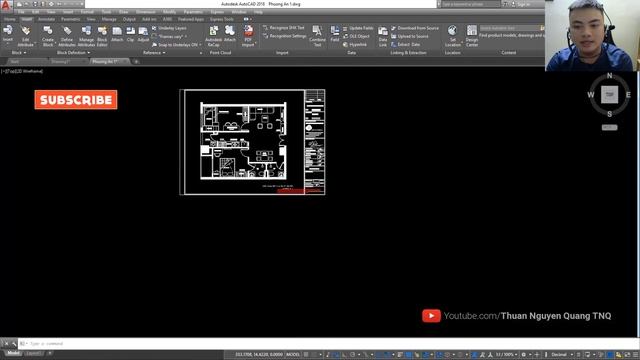Open Design Center palette
Viewport: 640px width, 360px height.
click(471, 36)
